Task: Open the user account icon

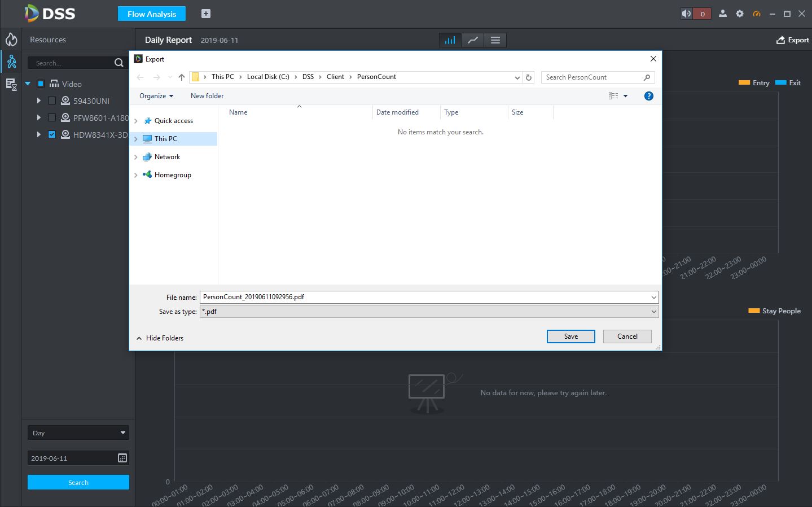Action: point(722,14)
